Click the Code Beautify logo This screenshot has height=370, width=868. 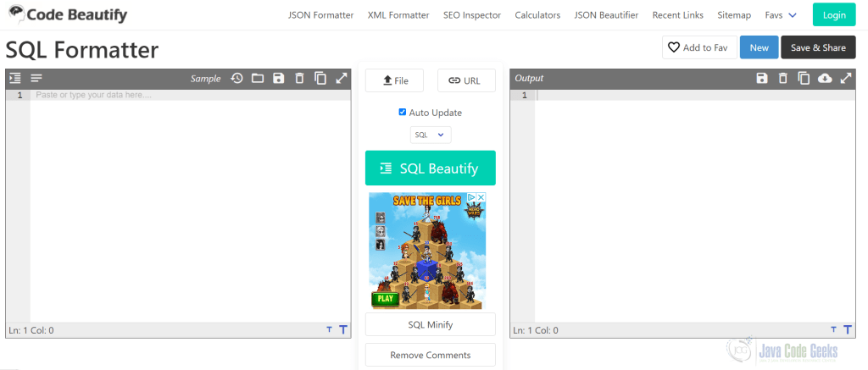[68, 14]
